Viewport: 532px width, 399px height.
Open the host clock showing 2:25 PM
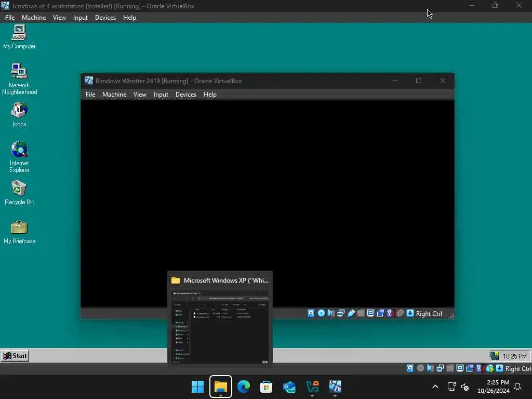coord(494,387)
